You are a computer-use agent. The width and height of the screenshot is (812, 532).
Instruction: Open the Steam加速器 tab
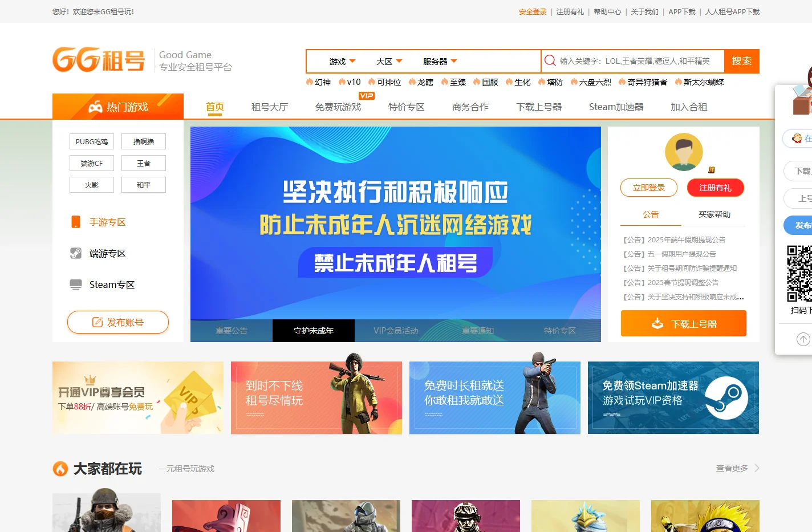pyautogui.click(x=616, y=107)
